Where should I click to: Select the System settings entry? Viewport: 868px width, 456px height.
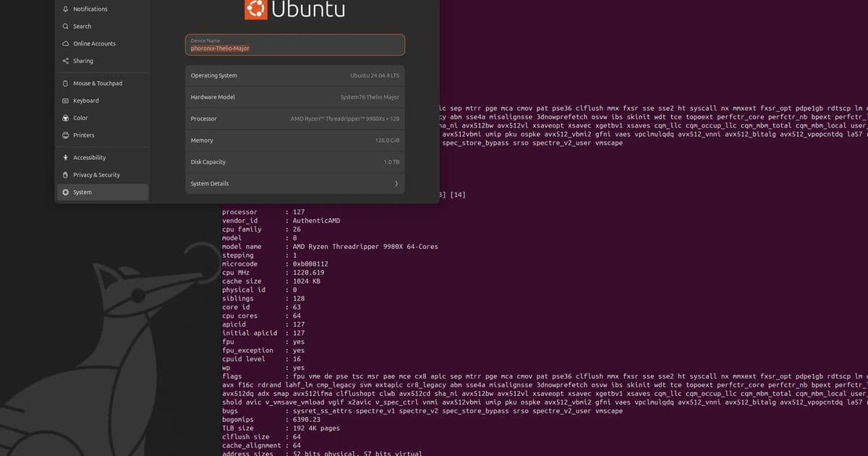(103, 193)
